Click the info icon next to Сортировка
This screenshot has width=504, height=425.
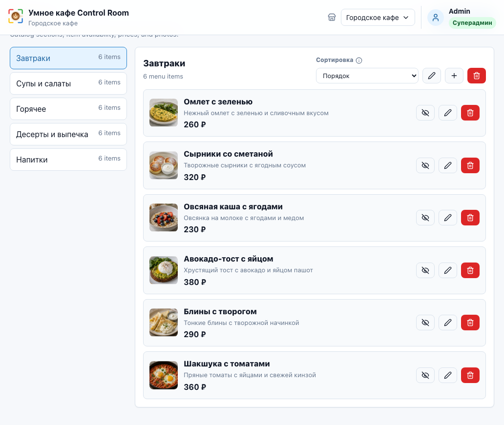pyautogui.click(x=359, y=61)
